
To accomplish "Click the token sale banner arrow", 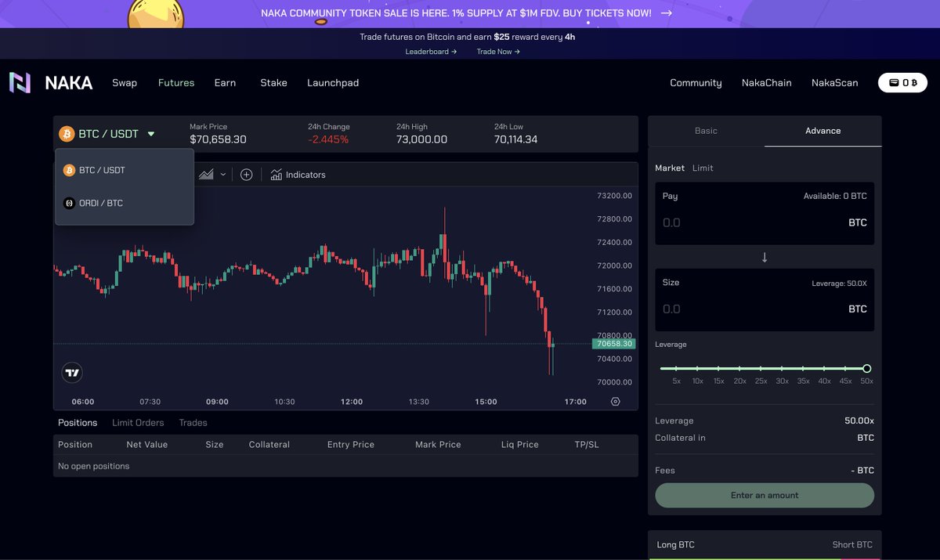I will tap(667, 13).
